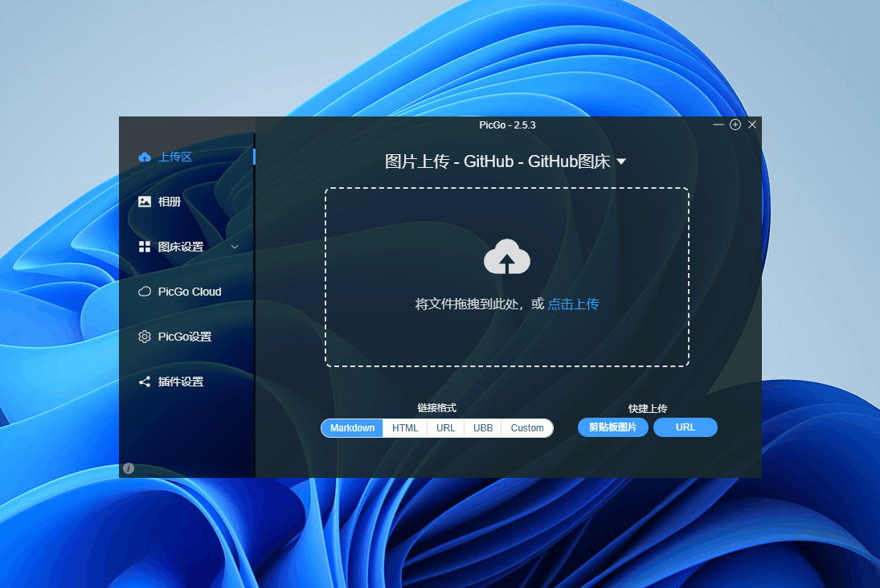Click the dashed drag-and-drop upload area
The image size is (880, 588).
pyautogui.click(x=507, y=277)
